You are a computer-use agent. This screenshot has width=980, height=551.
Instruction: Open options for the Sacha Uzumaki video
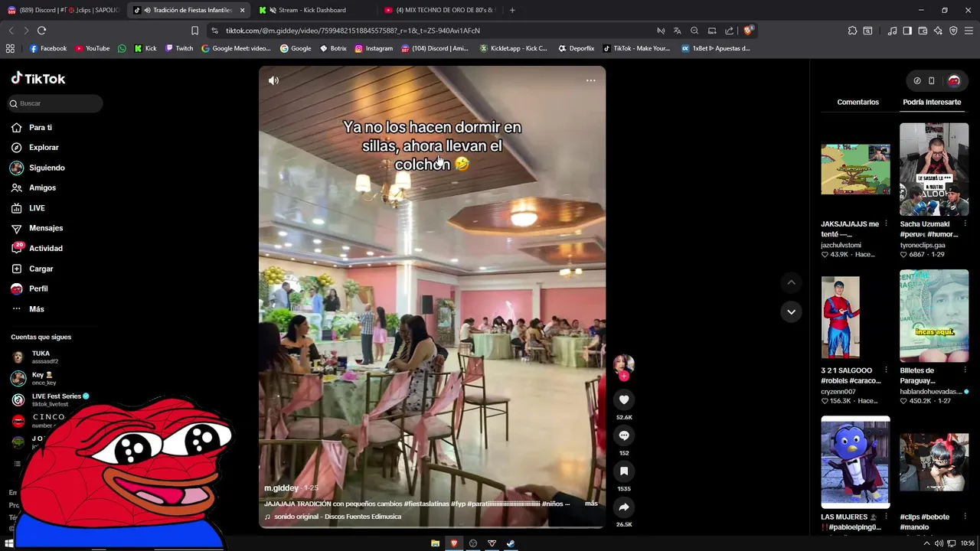pos(964,224)
